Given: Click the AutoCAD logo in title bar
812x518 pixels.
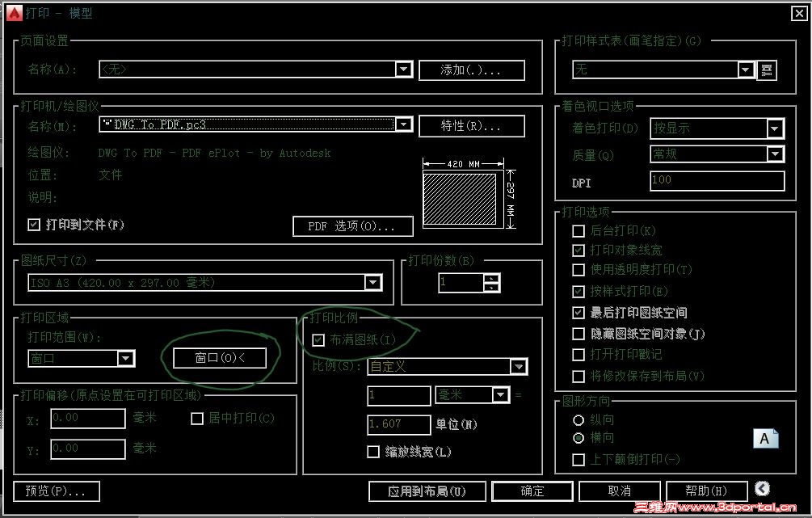Looking at the screenshot, I should pyautogui.click(x=14, y=13).
